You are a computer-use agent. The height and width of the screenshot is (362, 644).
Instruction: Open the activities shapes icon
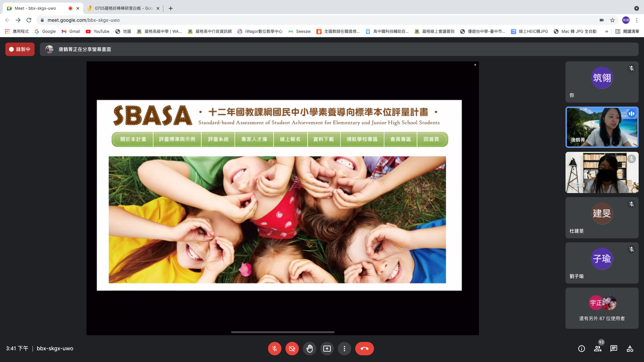(630, 349)
